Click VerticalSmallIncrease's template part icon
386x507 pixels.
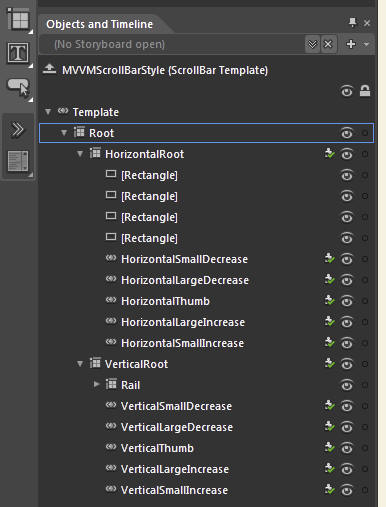pyautogui.click(x=329, y=489)
